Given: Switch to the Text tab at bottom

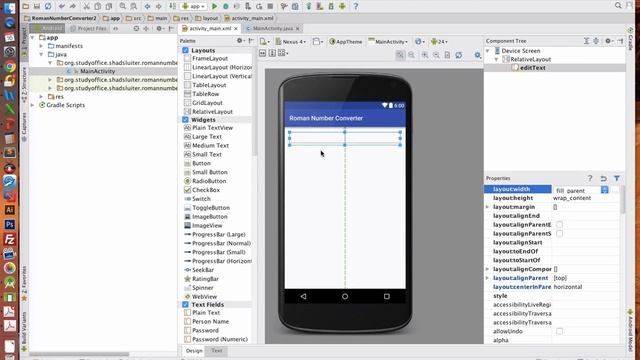Looking at the screenshot, I should click(x=217, y=351).
